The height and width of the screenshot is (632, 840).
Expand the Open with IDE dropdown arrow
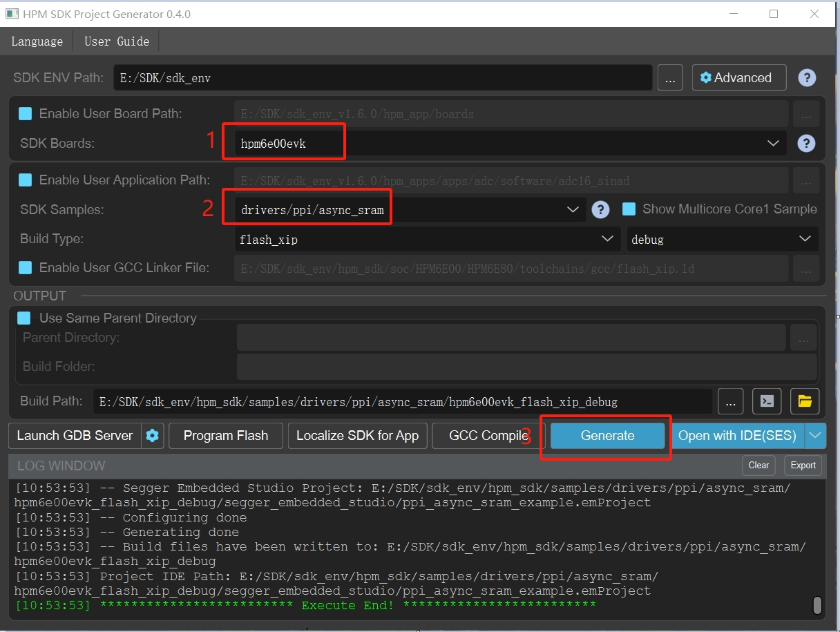[x=816, y=436]
